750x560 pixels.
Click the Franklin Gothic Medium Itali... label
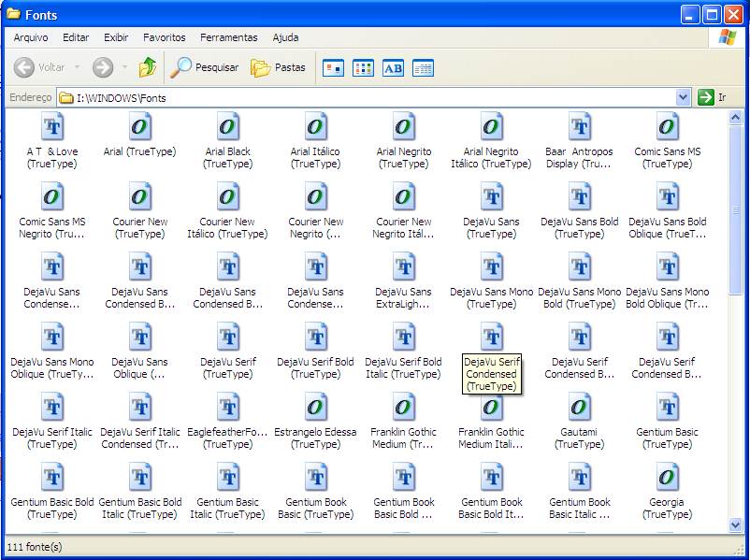pos(491,438)
